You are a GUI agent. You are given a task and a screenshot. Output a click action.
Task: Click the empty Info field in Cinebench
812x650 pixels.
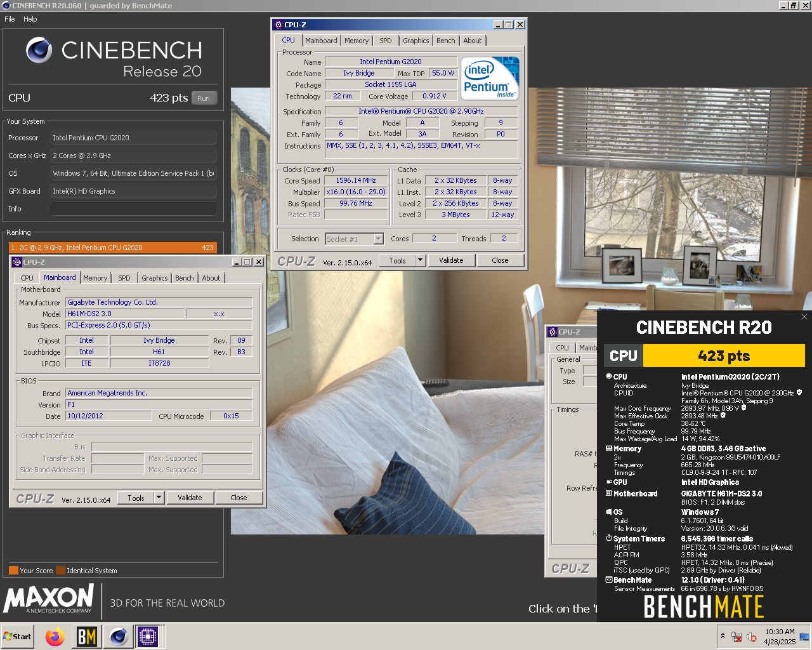pos(133,209)
